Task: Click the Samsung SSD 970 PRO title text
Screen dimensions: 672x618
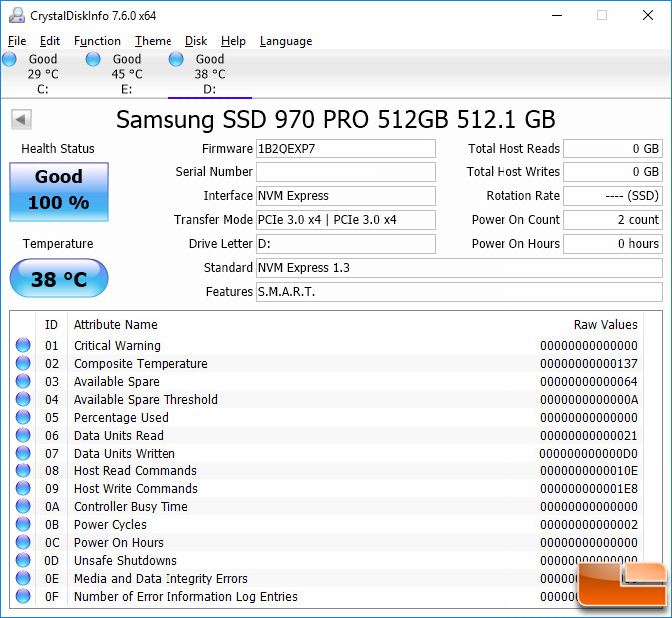Action: click(x=336, y=120)
